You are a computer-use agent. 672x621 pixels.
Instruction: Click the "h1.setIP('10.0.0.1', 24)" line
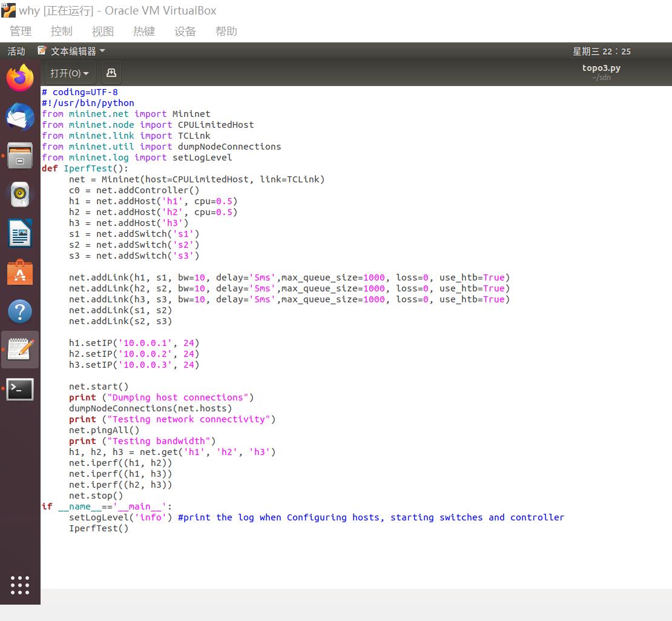[134, 343]
